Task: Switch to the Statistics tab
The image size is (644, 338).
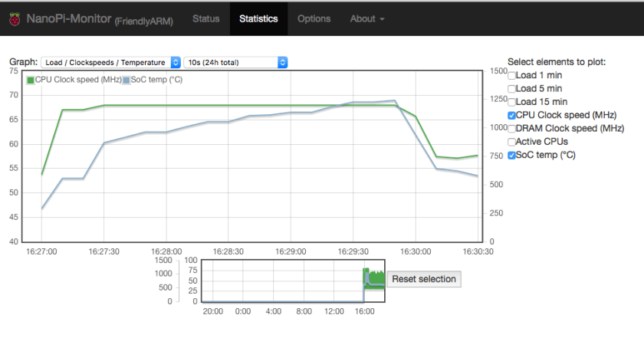Action: 258,18
